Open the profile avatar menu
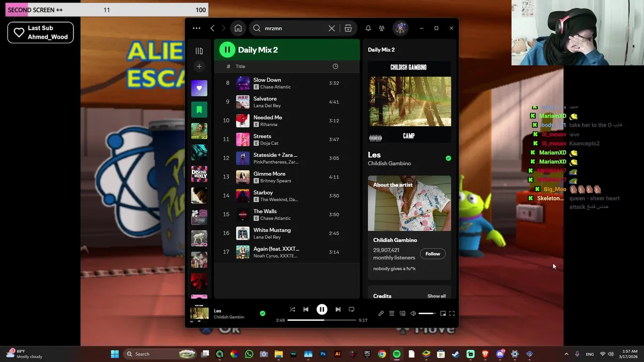Image resolution: width=644 pixels, height=362 pixels. 400,28
